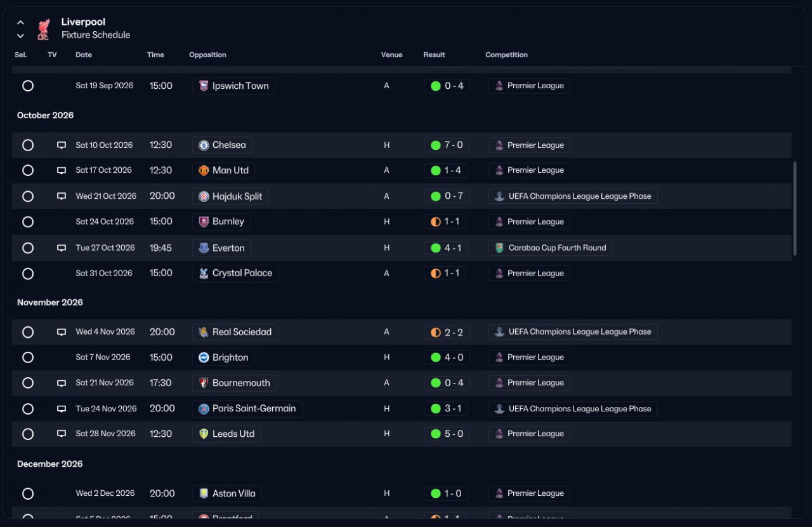Collapse the November 2026 month group
The width and height of the screenshot is (812, 527).
50,303
